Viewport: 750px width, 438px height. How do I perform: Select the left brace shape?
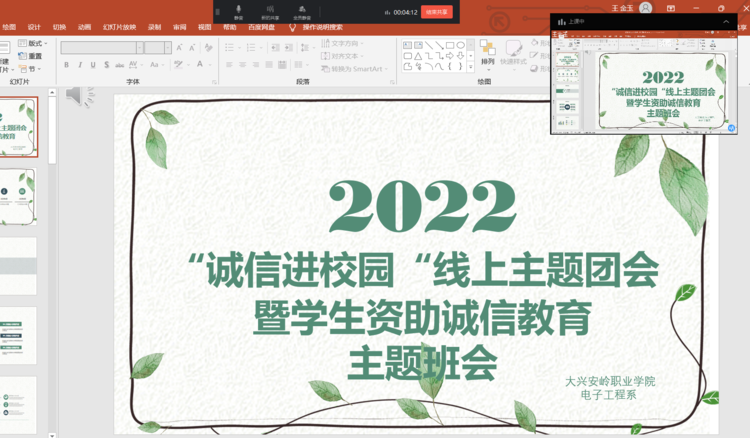click(450, 66)
